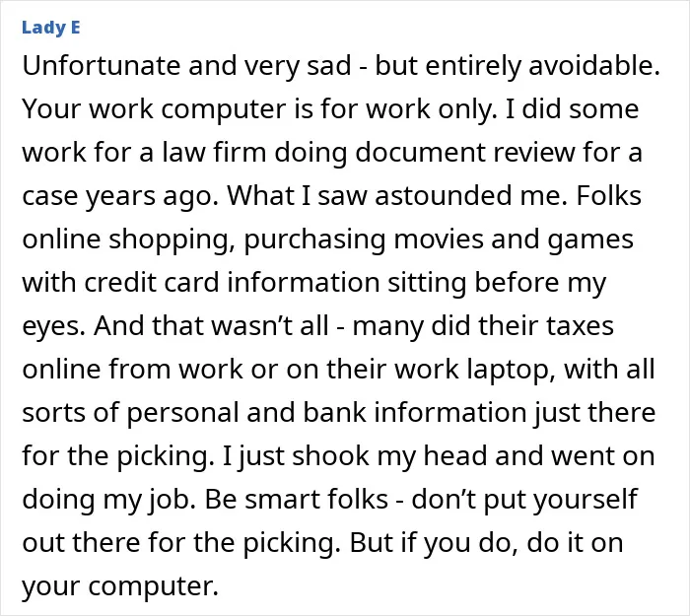Select the text "Your work computer"
690x616 pixels.
pyautogui.click(x=154, y=108)
